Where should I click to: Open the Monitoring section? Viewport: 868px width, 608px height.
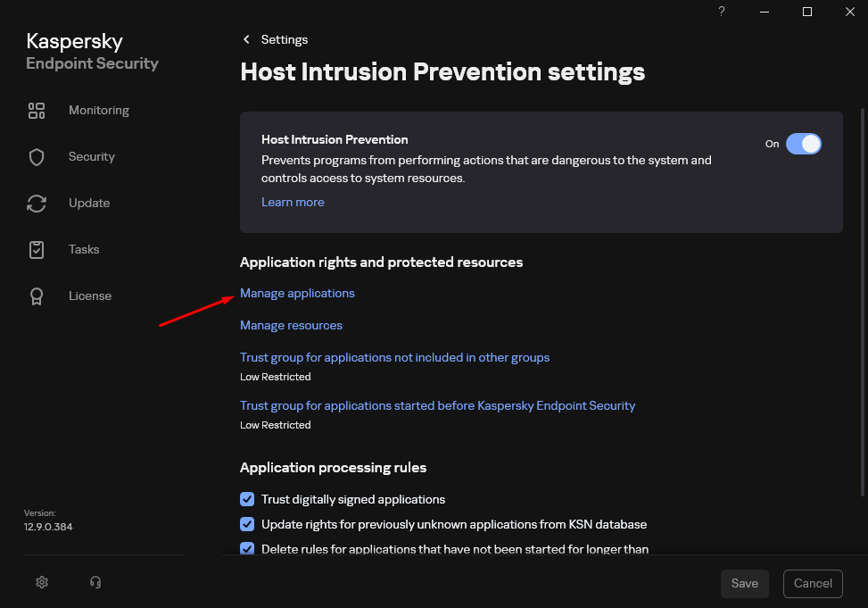point(98,110)
